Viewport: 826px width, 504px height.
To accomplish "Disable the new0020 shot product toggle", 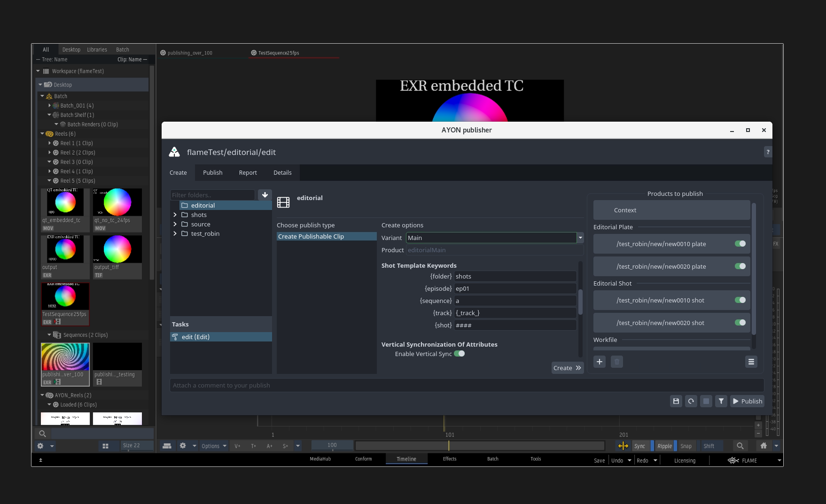I will point(740,323).
